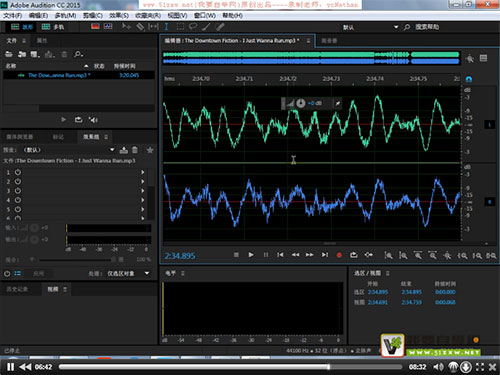Click the search help field
The width and height of the screenshot is (500, 375).
pyautogui.click(x=427, y=27)
